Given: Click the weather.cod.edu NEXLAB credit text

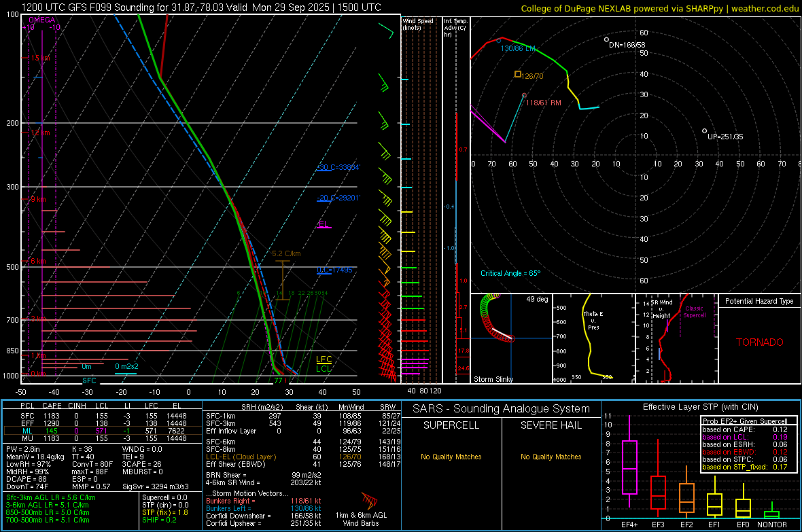Looking at the screenshot, I should click(659, 8).
